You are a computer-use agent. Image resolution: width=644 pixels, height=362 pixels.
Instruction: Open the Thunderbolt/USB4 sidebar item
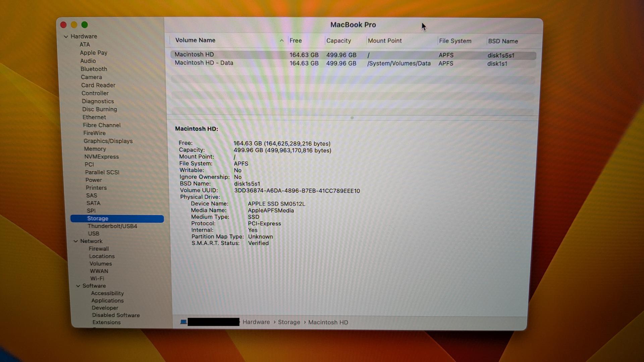pos(112,226)
